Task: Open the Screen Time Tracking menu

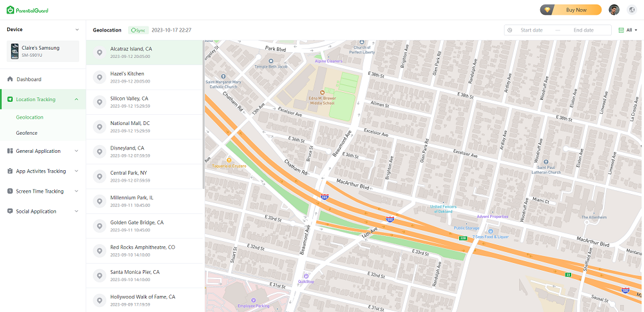Action: click(43, 191)
